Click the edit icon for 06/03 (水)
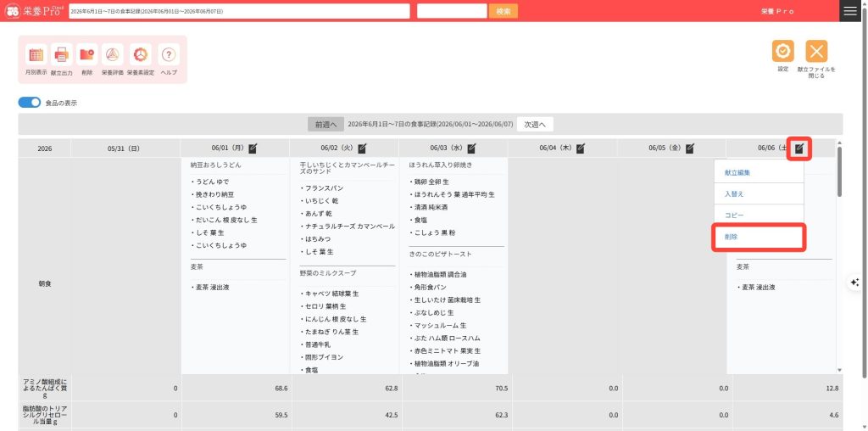This screenshot has height=431, width=868. coord(471,148)
